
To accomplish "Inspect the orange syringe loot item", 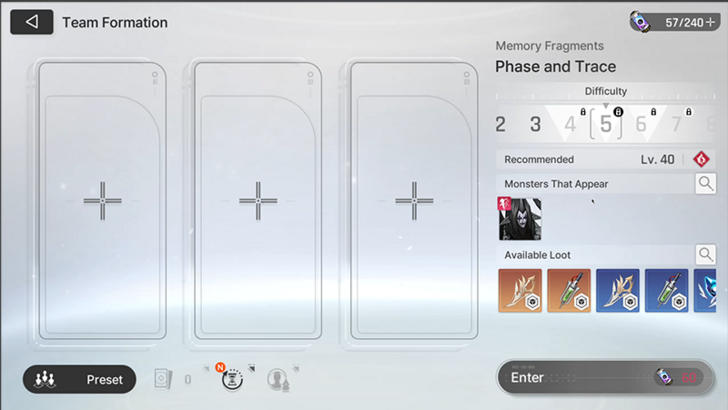I will [569, 290].
